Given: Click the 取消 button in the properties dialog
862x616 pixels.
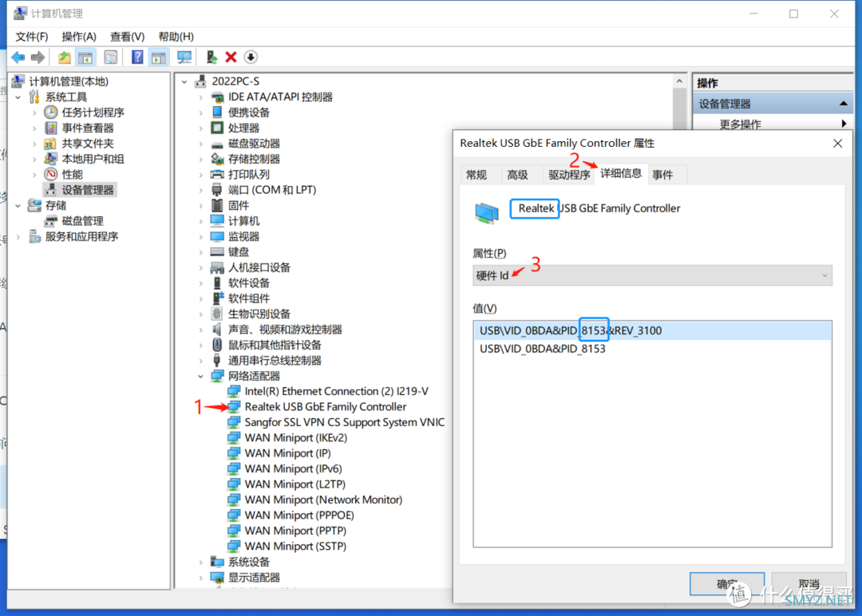Looking at the screenshot, I should tap(809, 583).
